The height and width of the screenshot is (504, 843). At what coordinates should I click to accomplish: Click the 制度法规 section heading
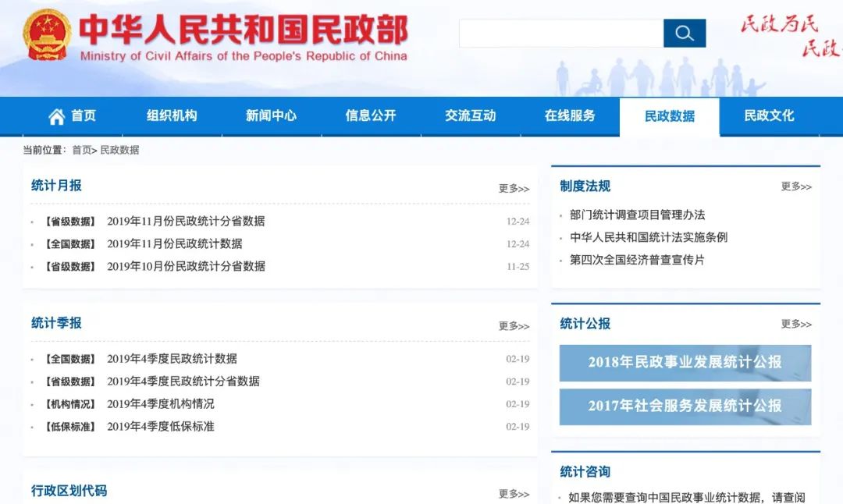(x=585, y=186)
